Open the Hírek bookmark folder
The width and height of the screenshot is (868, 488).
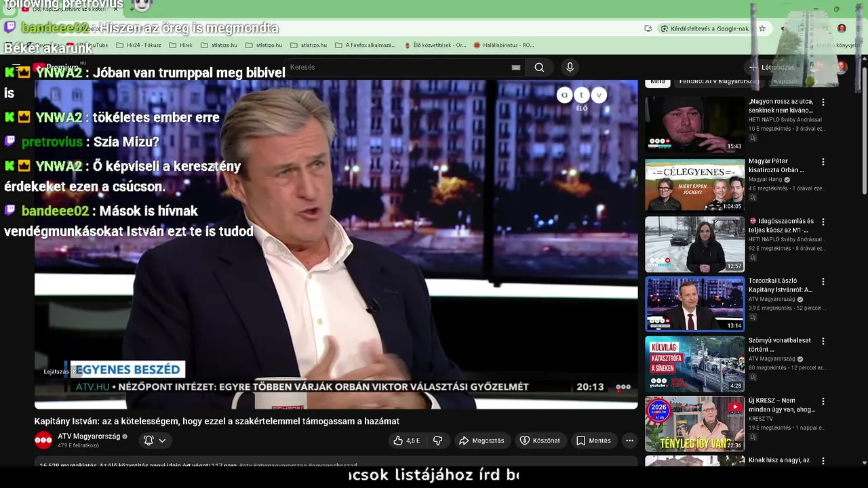coord(180,45)
